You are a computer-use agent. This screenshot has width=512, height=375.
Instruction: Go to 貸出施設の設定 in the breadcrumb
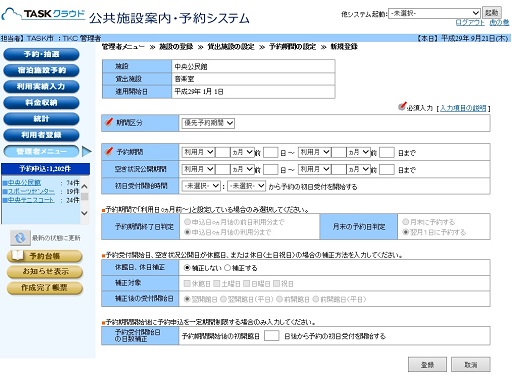click(x=231, y=46)
